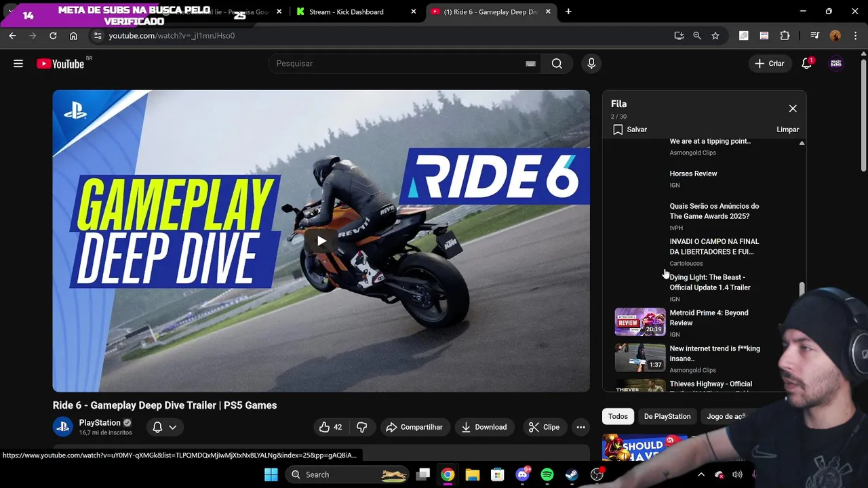This screenshot has width=868, height=488.
Task: Open Windows Start menu
Action: (271, 474)
